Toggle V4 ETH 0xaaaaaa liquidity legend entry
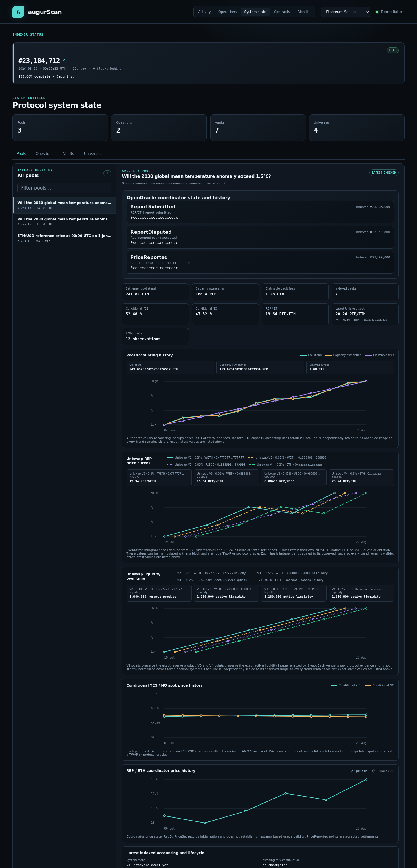Viewport: 417px width, 868px height. [287, 580]
